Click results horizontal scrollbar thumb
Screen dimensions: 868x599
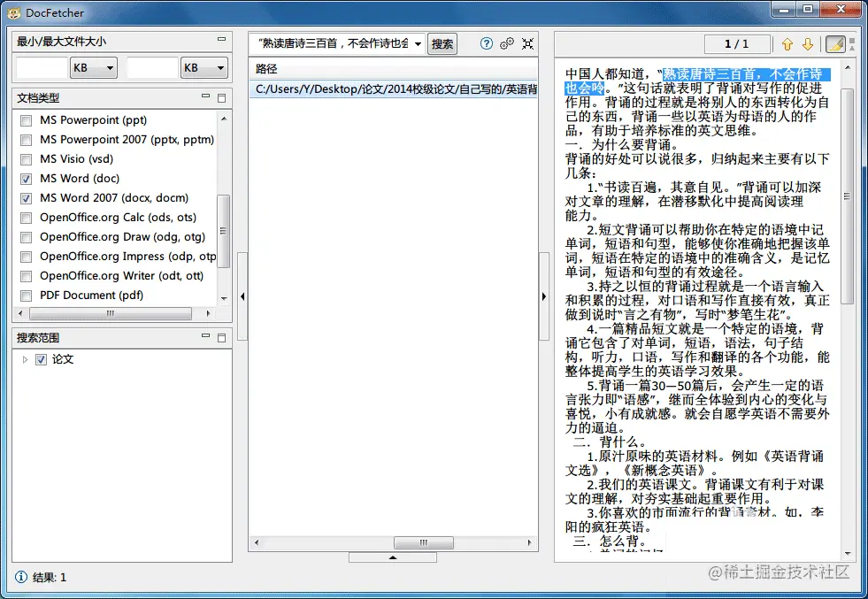(424, 542)
